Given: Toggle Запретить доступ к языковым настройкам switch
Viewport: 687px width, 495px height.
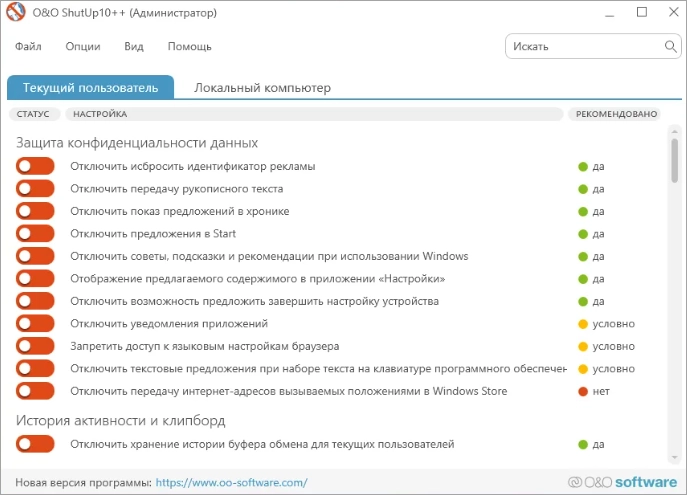Looking at the screenshot, I should click(x=35, y=346).
